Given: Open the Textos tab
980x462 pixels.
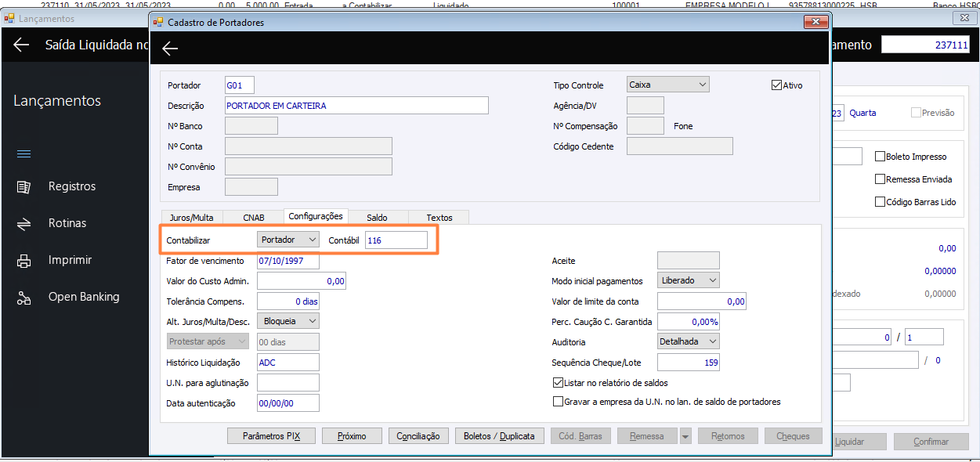Looking at the screenshot, I should click(439, 218).
